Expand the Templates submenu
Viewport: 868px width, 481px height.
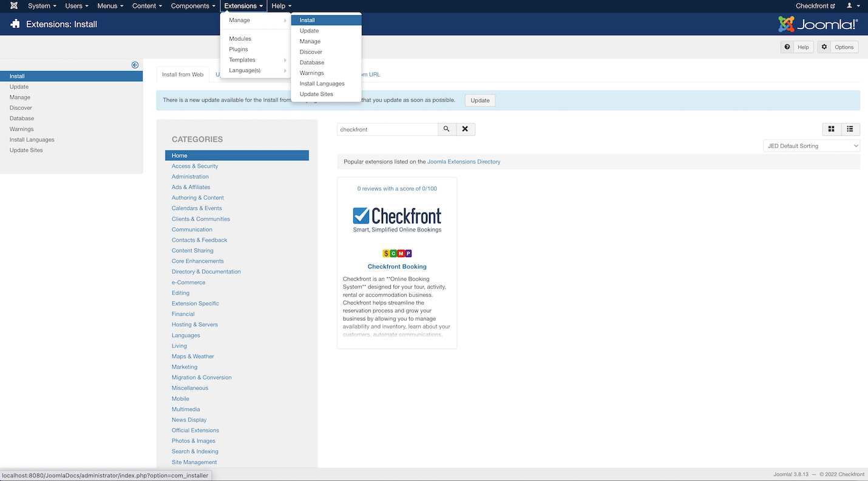(255, 60)
